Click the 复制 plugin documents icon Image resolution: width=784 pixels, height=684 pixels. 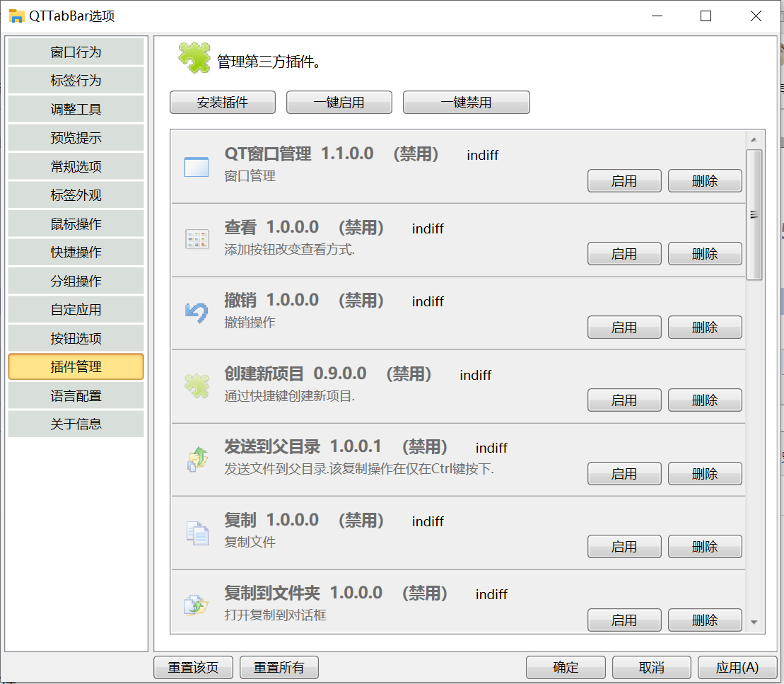tap(197, 533)
